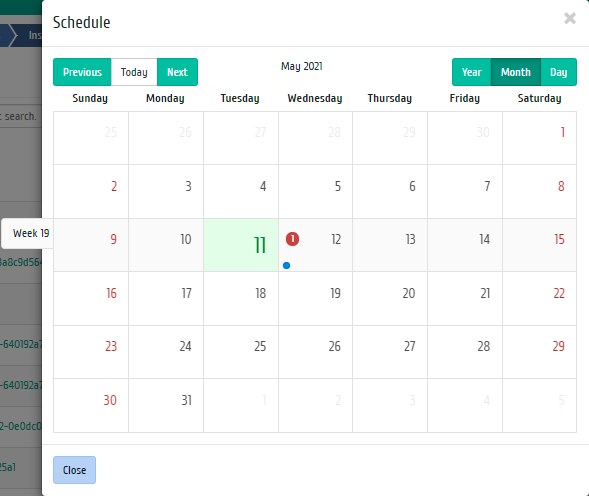This screenshot has height=496, width=589.
Task: Switch to Year view
Action: point(471,72)
